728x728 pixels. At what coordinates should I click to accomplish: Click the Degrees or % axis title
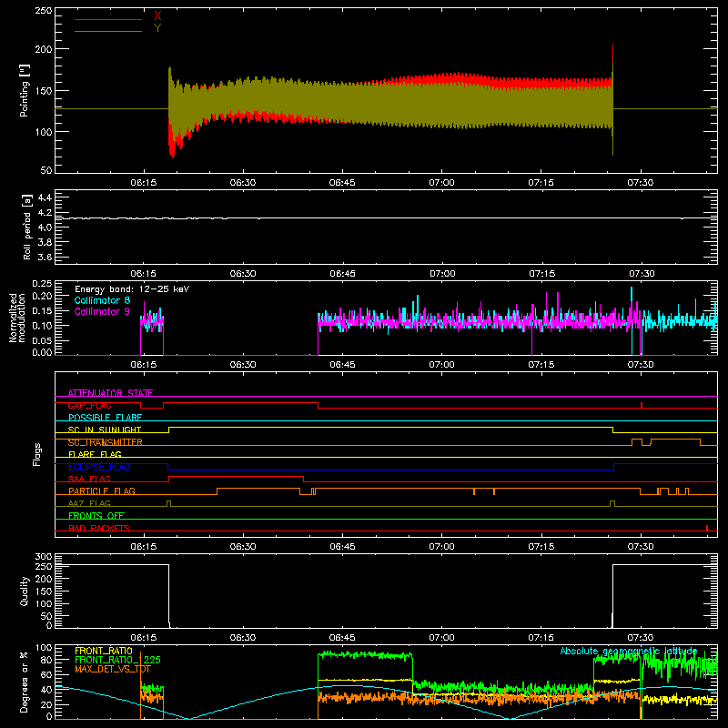point(25,682)
